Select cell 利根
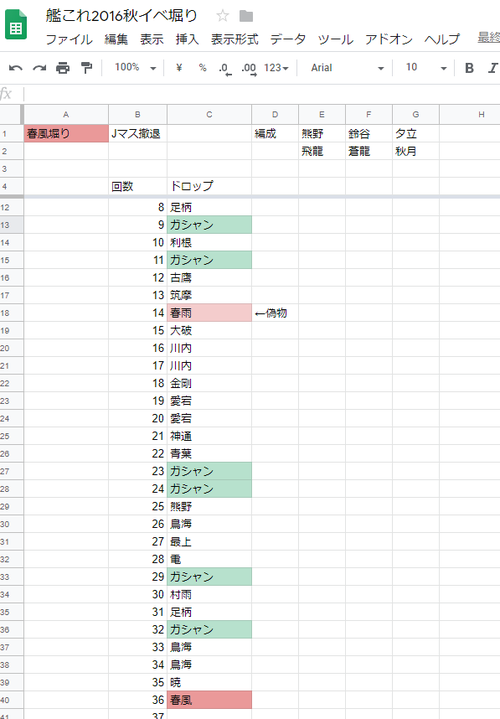The height and width of the screenshot is (719, 500). [209, 243]
